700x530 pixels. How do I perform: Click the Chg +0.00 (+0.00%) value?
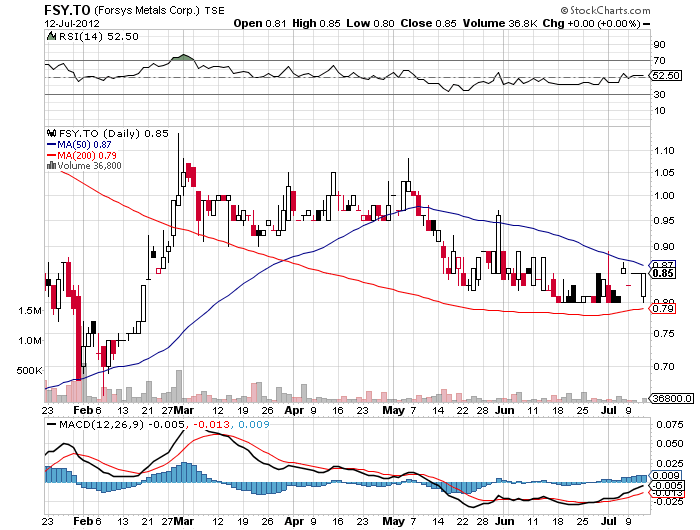(x=592, y=24)
